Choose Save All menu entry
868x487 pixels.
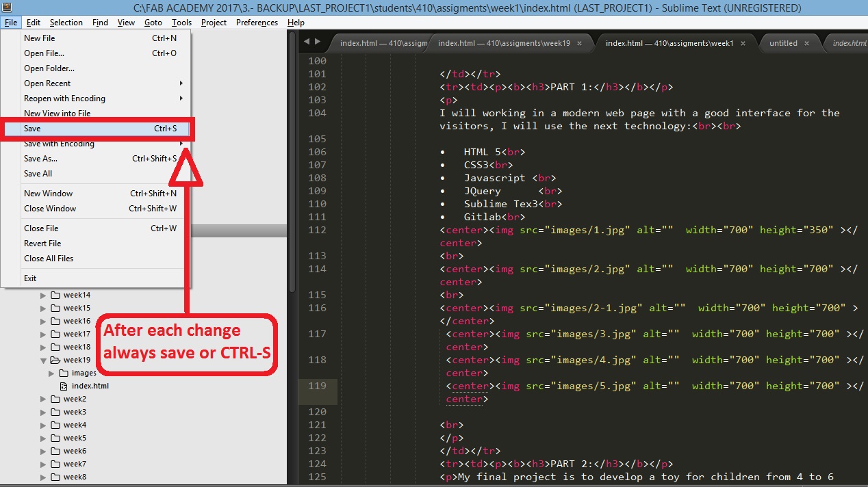[x=96, y=174]
